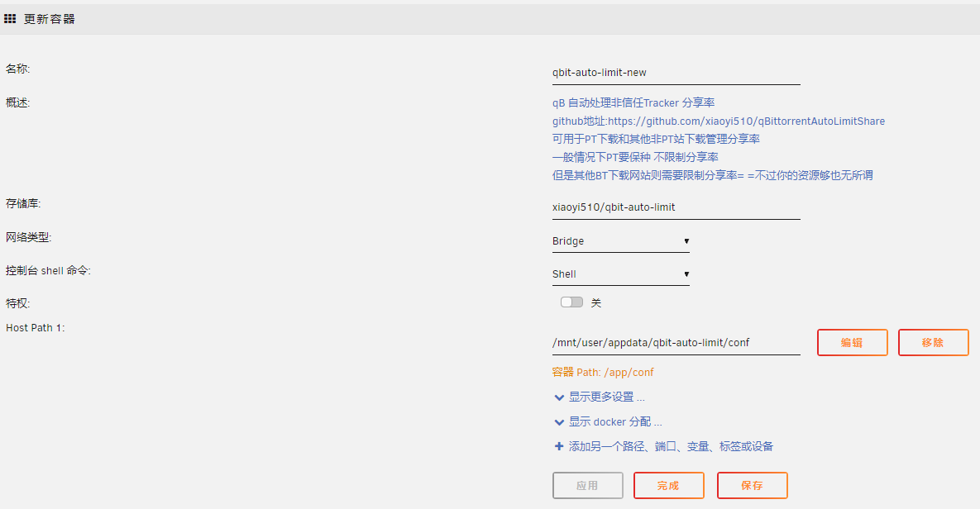Click the chevron icon beside 显示更多设置
The image size is (980, 509).
coord(559,397)
